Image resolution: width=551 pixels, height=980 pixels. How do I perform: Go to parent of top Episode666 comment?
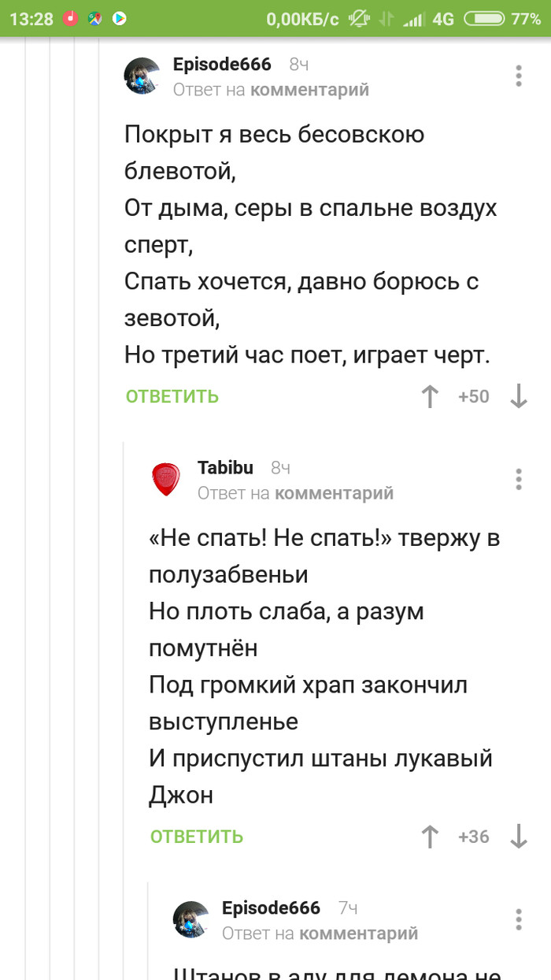(x=309, y=90)
